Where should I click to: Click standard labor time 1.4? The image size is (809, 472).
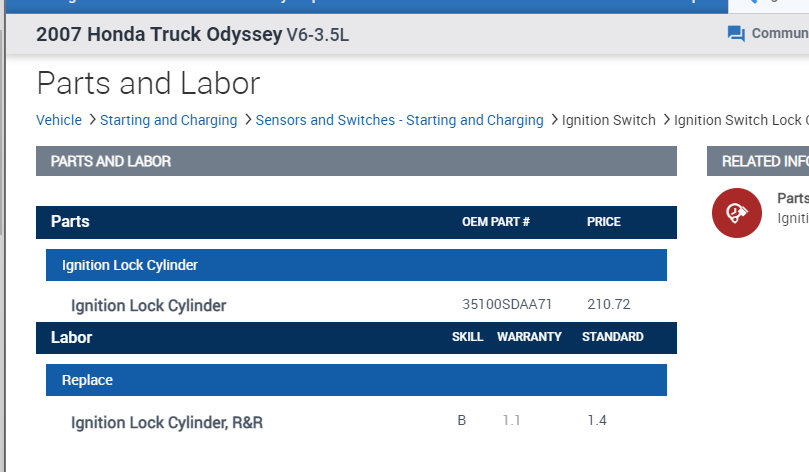597,420
